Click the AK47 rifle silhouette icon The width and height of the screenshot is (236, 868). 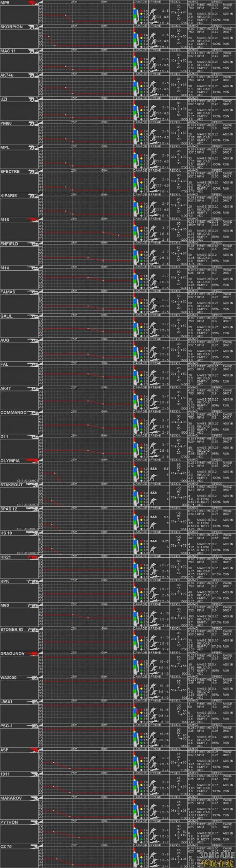coord(33,388)
